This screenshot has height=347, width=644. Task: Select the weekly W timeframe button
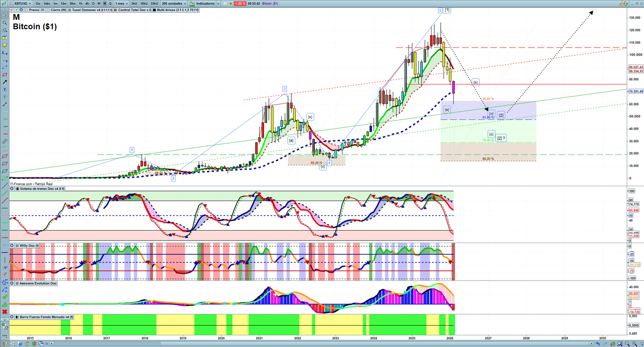99,4
